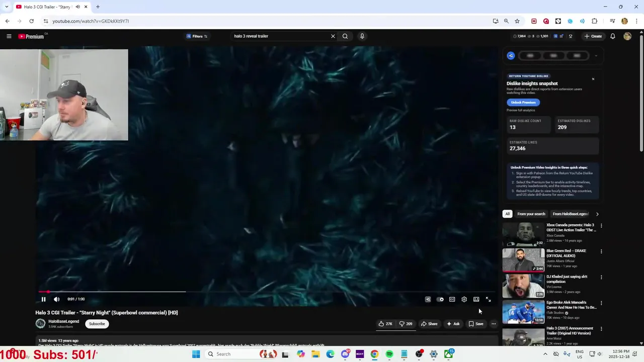Open the search Filters dropdown
Screen dimensions: 644x362
coord(197,36)
